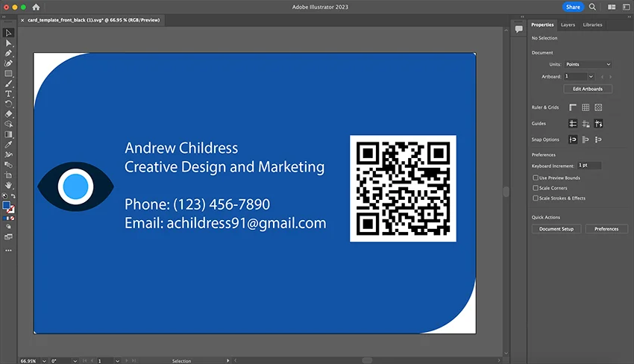Switch drawing mode in toolbar

(x=8, y=227)
